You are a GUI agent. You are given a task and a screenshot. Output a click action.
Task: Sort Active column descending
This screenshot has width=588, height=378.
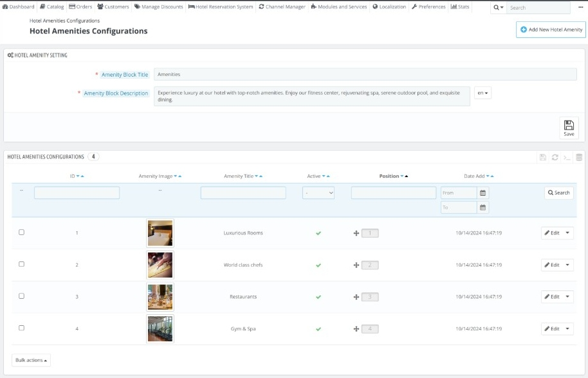324,176
